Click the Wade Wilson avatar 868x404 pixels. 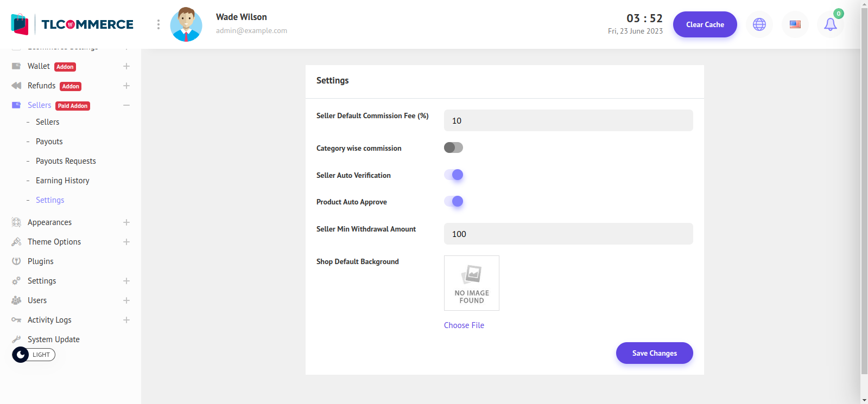click(x=186, y=24)
